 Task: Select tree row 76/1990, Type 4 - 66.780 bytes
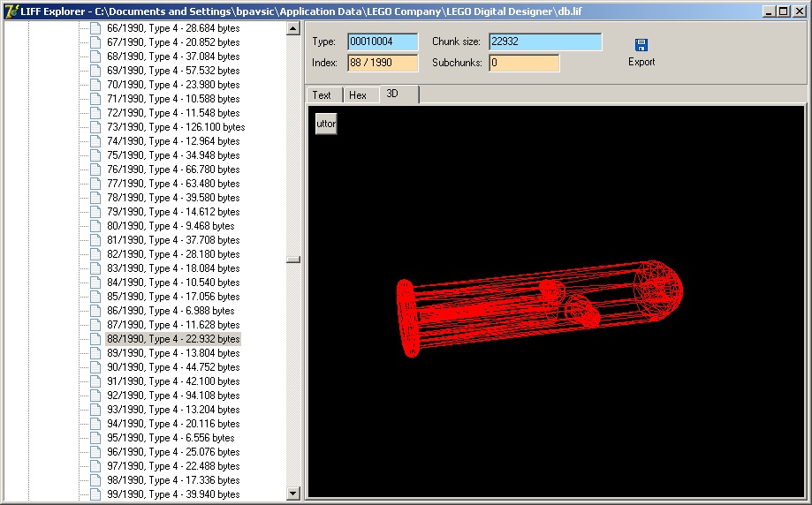(173, 170)
